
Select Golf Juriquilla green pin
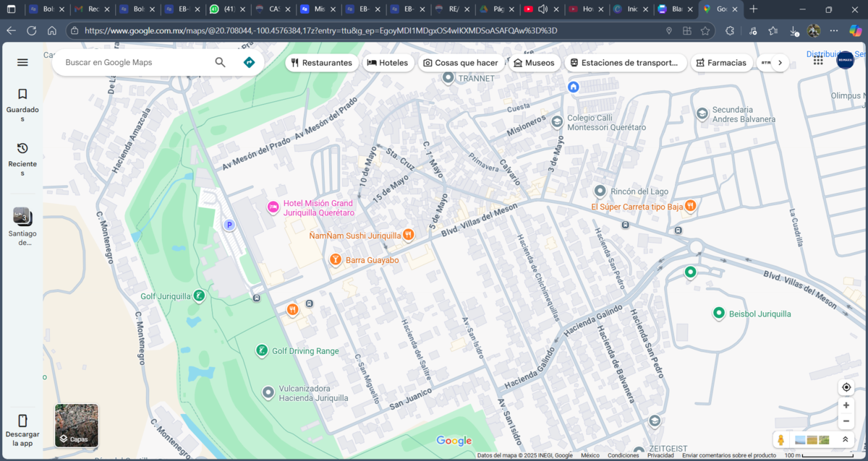pos(199,296)
